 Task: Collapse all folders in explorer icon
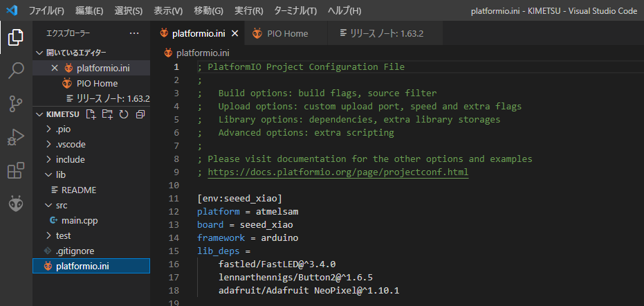(140, 114)
